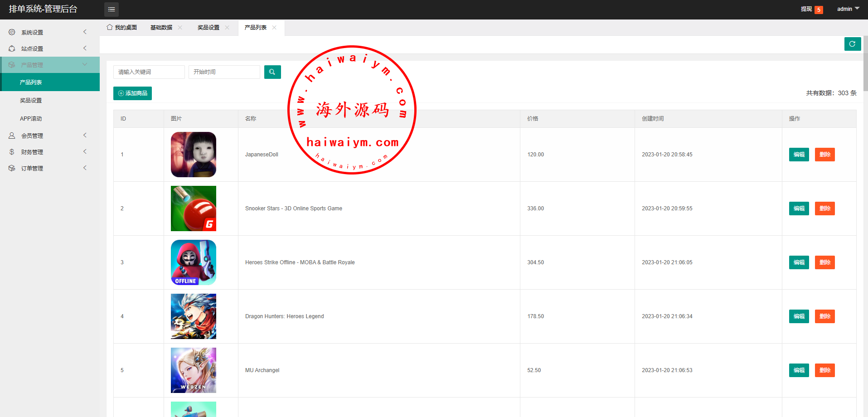Click the 系统设置 gear icon
Image resolution: width=868 pixels, height=417 pixels.
pyautogui.click(x=12, y=32)
